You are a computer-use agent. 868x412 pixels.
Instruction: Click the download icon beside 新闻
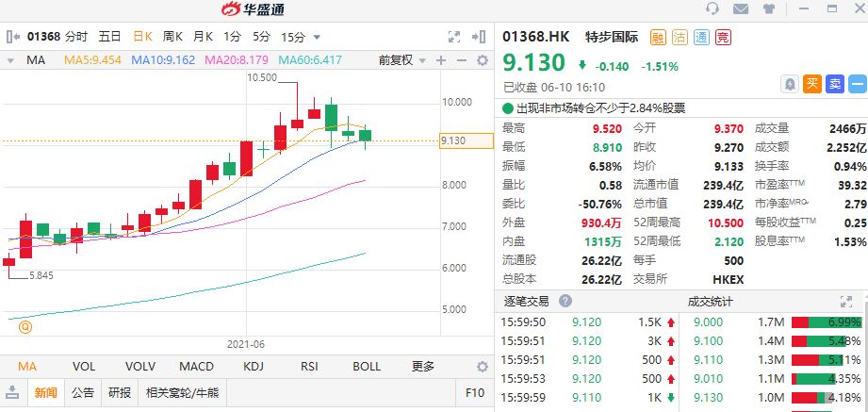pyautogui.click(x=13, y=393)
